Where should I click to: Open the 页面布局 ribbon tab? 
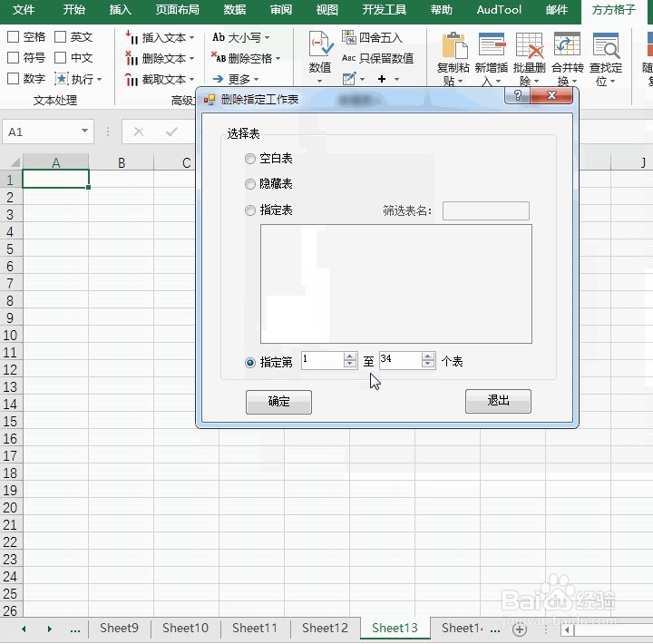tap(178, 10)
